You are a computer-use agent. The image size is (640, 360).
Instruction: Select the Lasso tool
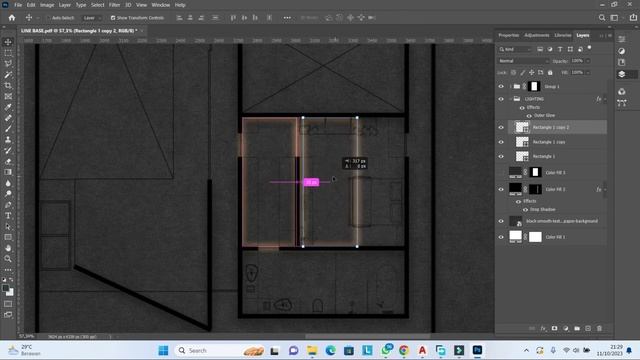pos(8,64)
